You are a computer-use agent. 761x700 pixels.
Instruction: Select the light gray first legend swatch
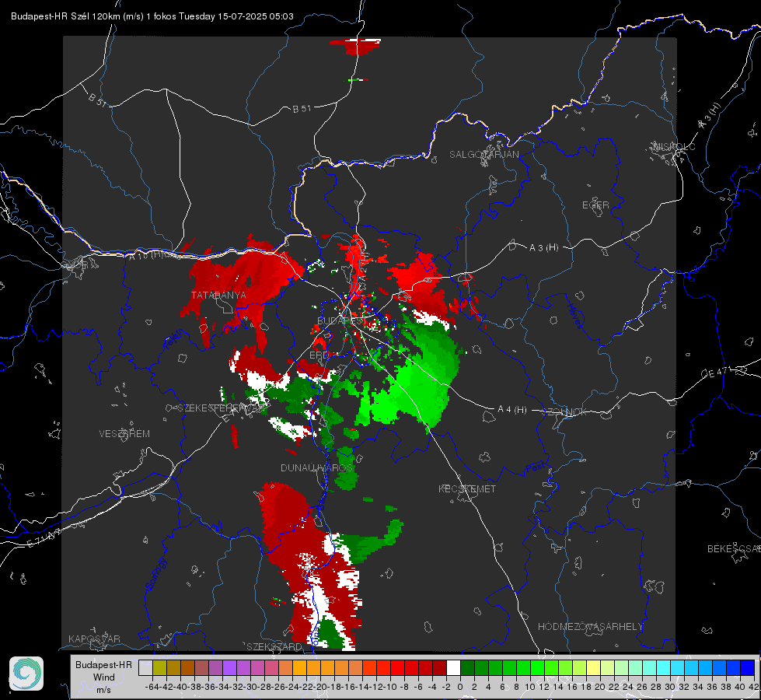click(x=145, y=667)
